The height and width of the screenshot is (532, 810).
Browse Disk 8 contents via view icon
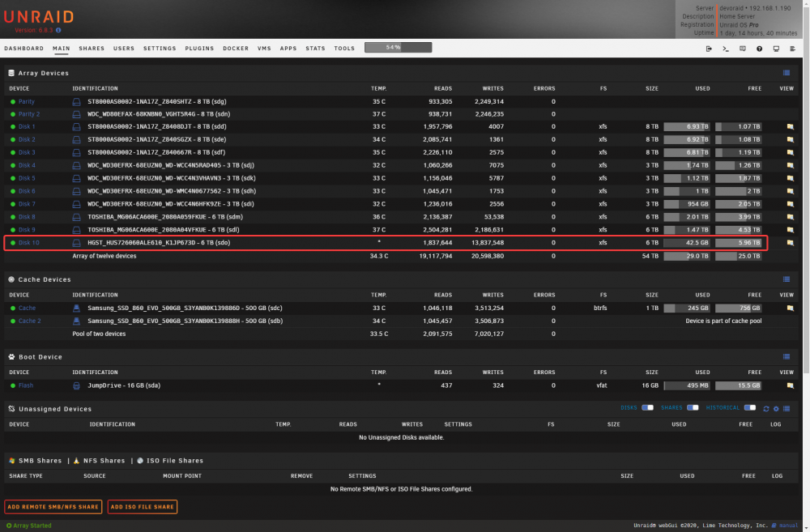[790, 217]
